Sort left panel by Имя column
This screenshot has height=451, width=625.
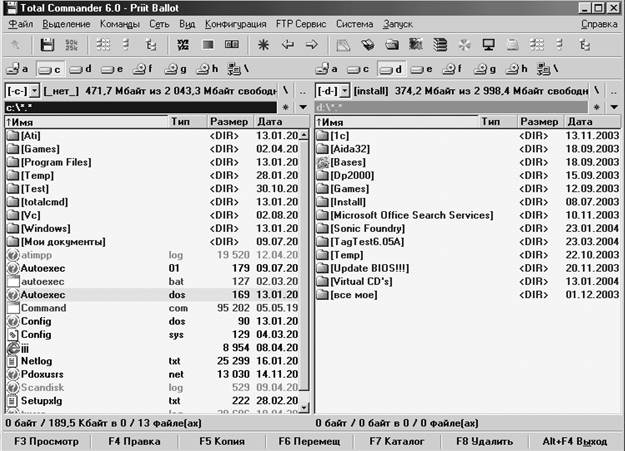click(x=86, y=122)
